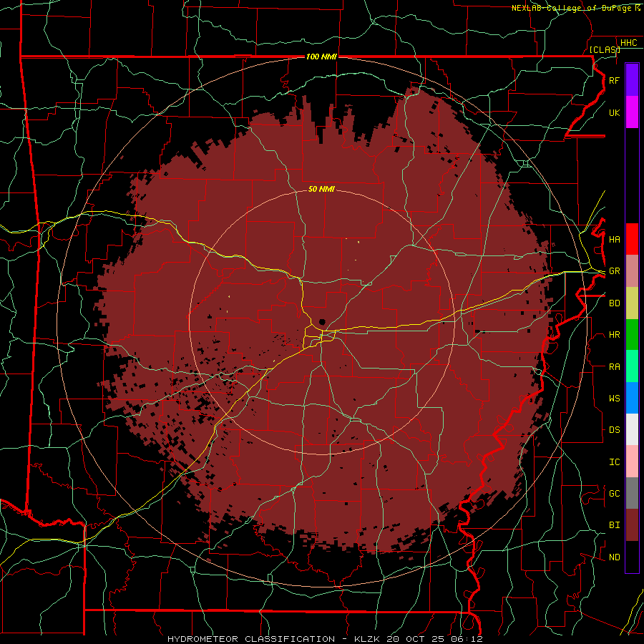
Task: Click the NEXLAB College of DuPage credit
Action: coord(576,8)
